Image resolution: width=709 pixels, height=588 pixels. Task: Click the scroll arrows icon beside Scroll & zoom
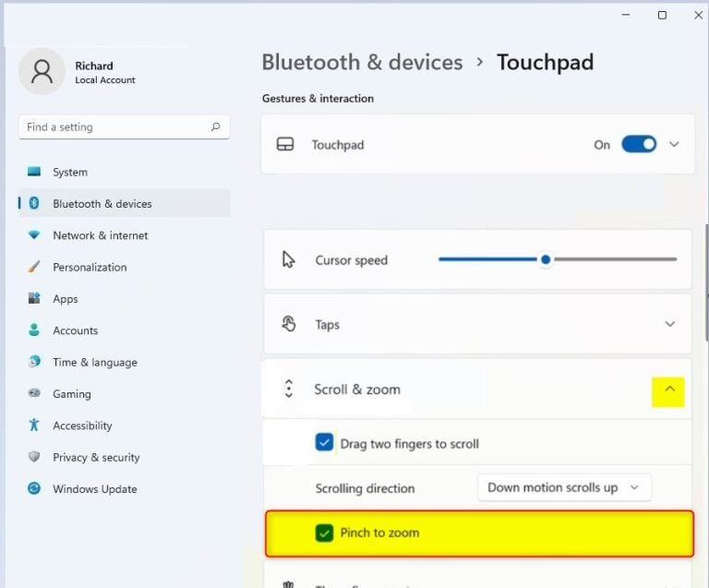click(x=288, y=389)
